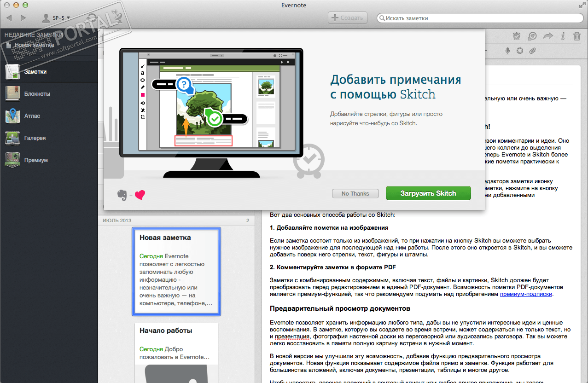Click the Галерея sidebar icon
Image resolution: width=588 pixels, height=383 pixels.
(12, 138)
